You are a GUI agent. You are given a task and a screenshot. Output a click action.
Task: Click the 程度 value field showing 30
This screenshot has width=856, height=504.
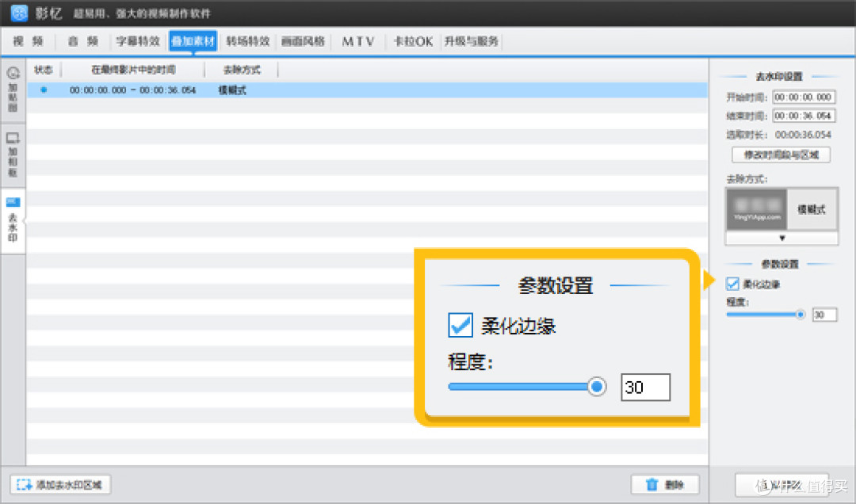click(824, 315)
